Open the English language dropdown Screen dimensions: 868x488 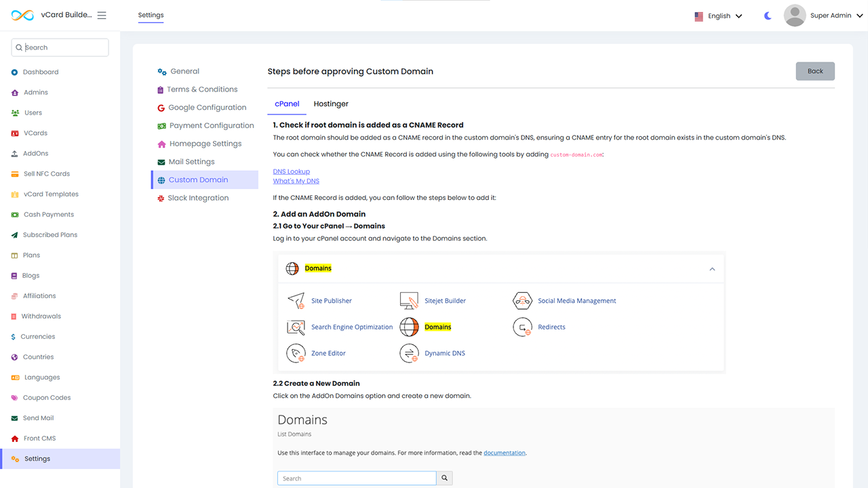pos(718,16)
